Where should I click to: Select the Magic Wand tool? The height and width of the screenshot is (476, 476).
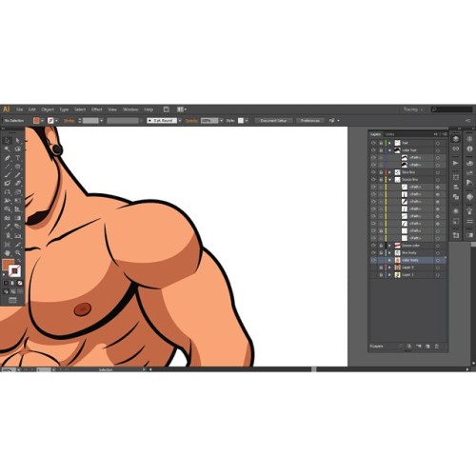8,149
